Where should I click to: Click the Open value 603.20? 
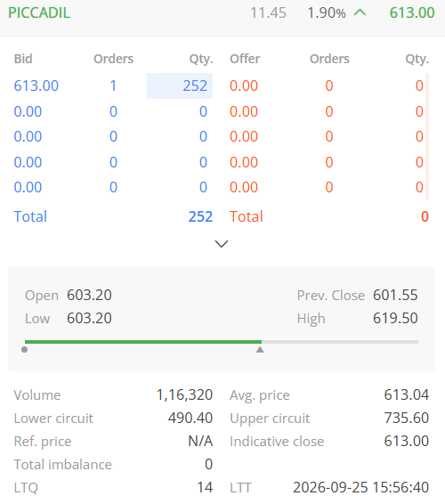coord(89,295)
